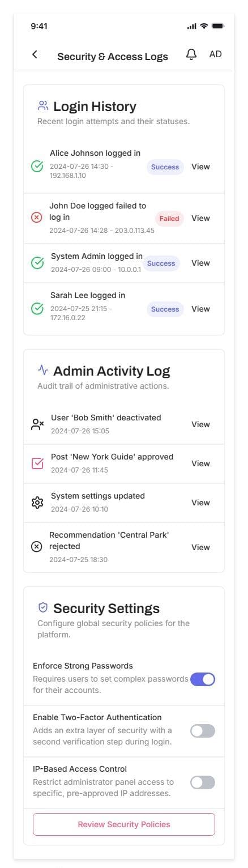View the Bob Smith deactivation record
The height and width of the screenshot is (868, 248).
[200, 424]
